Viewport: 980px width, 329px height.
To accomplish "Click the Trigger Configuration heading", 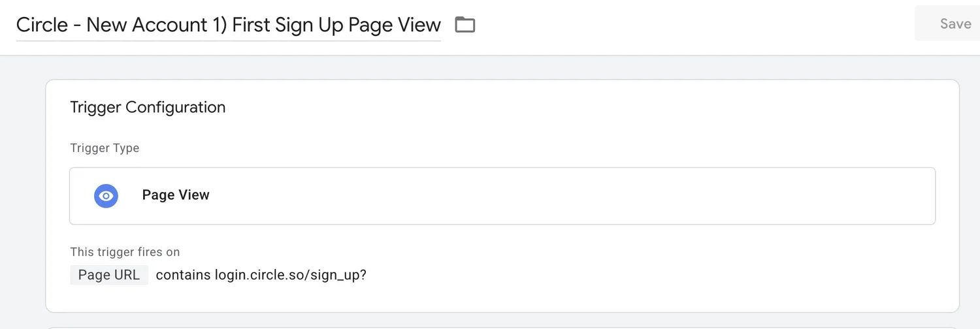I will pyautogui.click(x=148, y=107).
